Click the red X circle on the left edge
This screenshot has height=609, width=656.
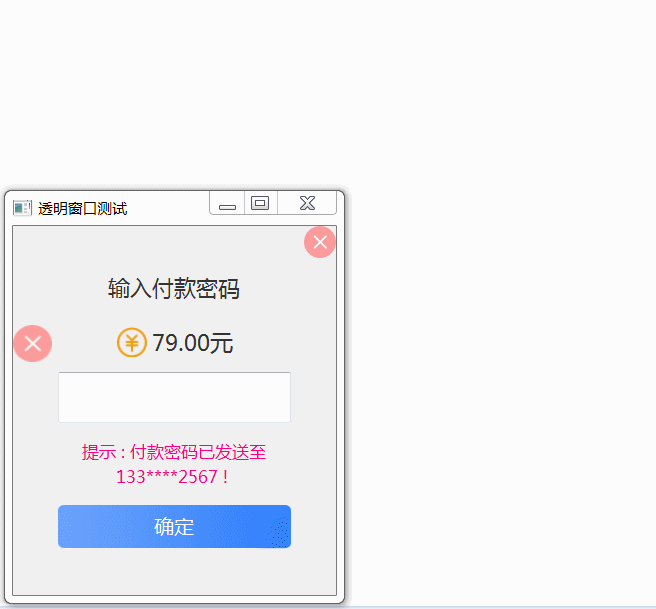click(x=33, y=343)
